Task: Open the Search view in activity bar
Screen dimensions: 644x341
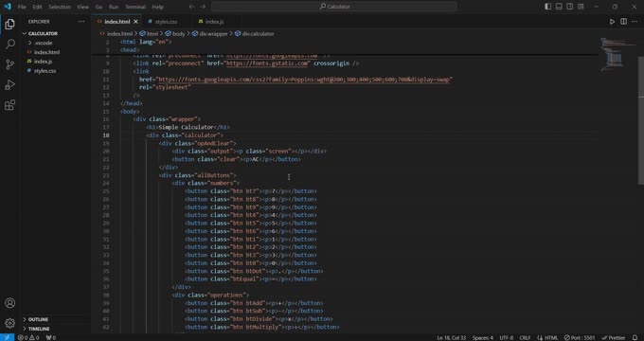Action: point(9,44)
